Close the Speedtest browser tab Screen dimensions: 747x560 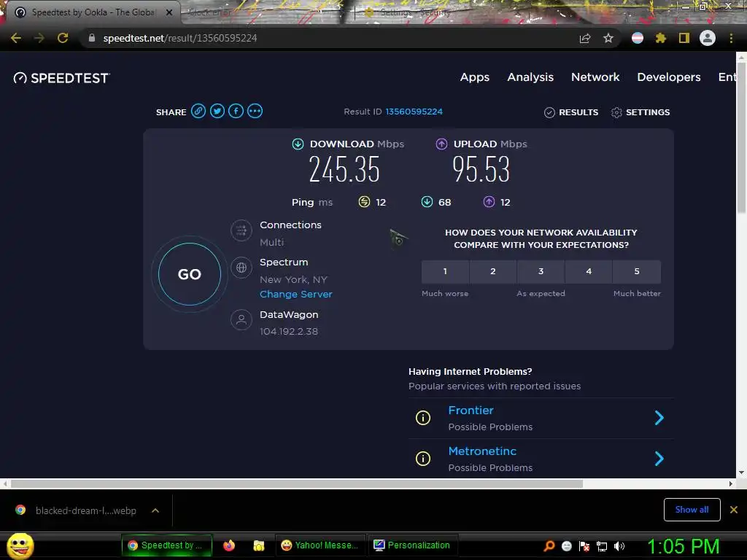click(169, 12)
